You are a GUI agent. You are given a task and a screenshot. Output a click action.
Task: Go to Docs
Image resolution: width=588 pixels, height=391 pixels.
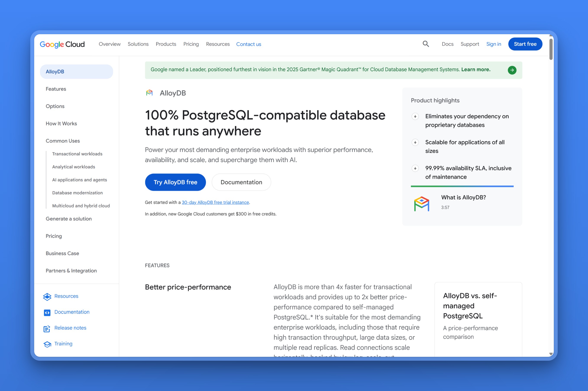[x=447, y=44]
